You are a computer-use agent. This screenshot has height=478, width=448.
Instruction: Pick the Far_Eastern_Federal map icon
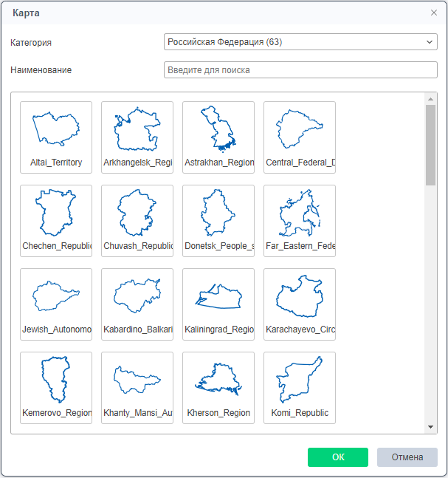pyautogui.click(x=300, y=213)
